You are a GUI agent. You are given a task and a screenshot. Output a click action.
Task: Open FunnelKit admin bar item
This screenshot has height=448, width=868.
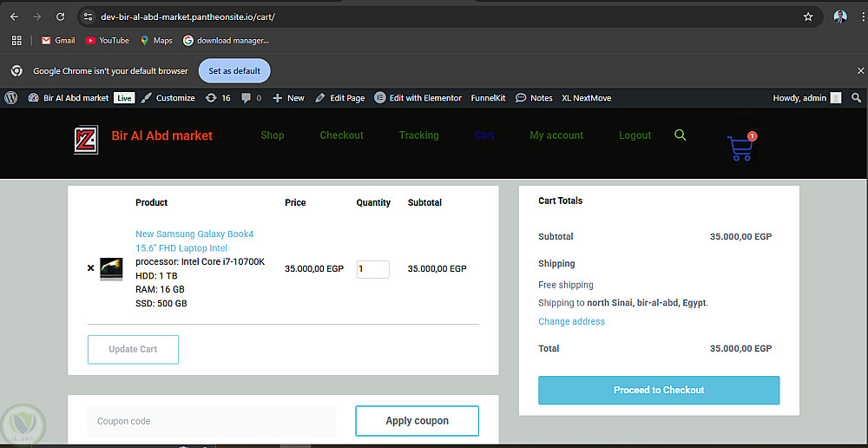click(x=488, y=98)
